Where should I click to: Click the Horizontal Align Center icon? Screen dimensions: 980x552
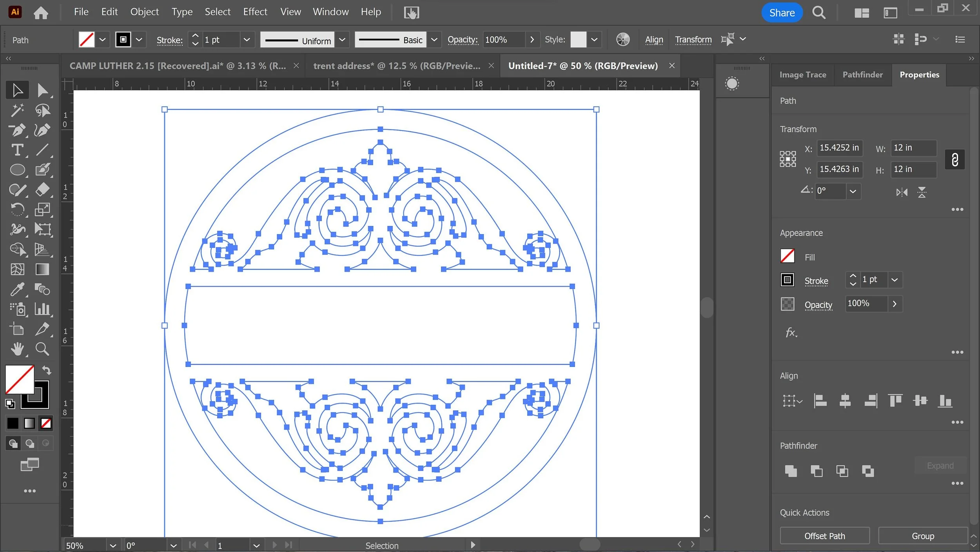click(x=845, y=401)
